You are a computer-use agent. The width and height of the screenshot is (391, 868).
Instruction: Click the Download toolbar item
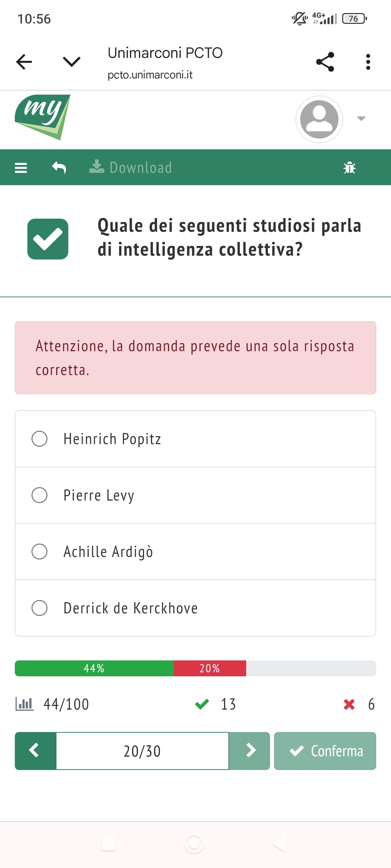(x=131, y=168)
